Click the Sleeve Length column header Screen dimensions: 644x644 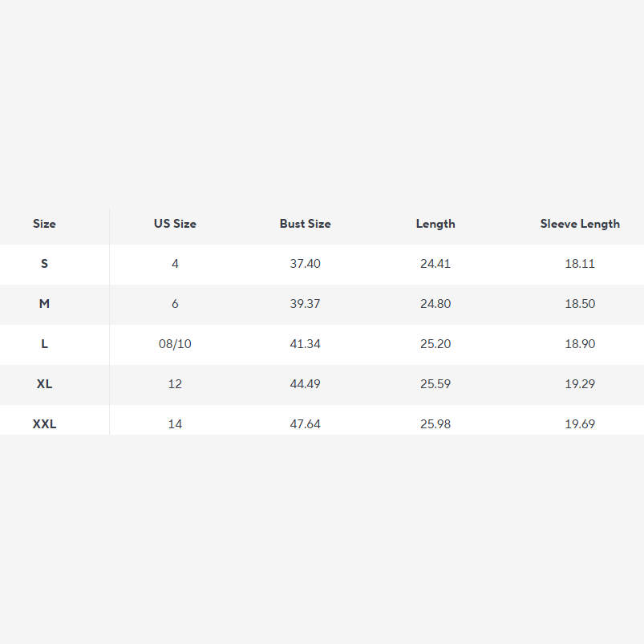point(580,224)
